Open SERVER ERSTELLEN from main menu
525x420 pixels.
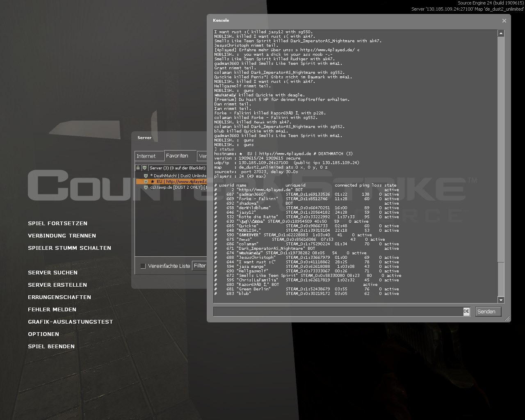pos(57,285)
